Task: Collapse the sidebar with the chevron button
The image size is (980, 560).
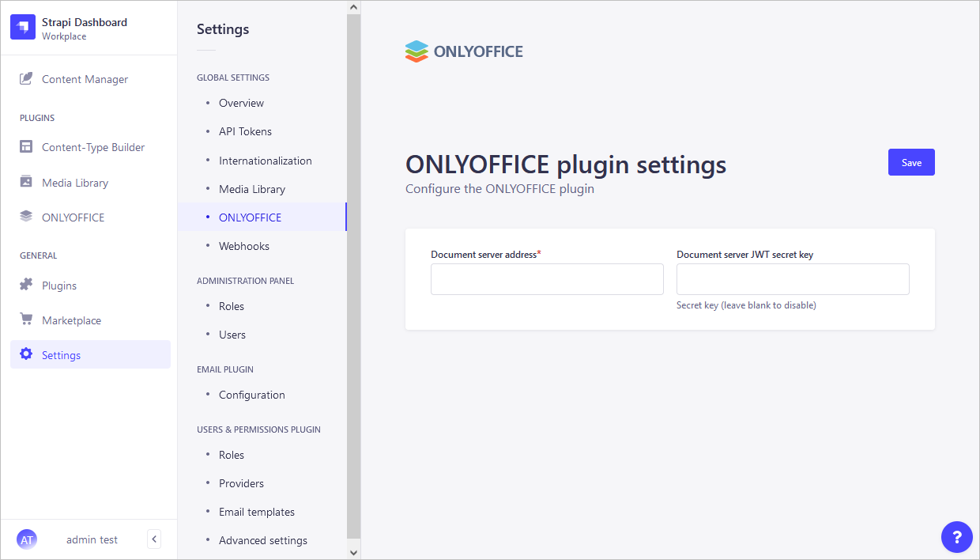Action: [x=154, y=539]
